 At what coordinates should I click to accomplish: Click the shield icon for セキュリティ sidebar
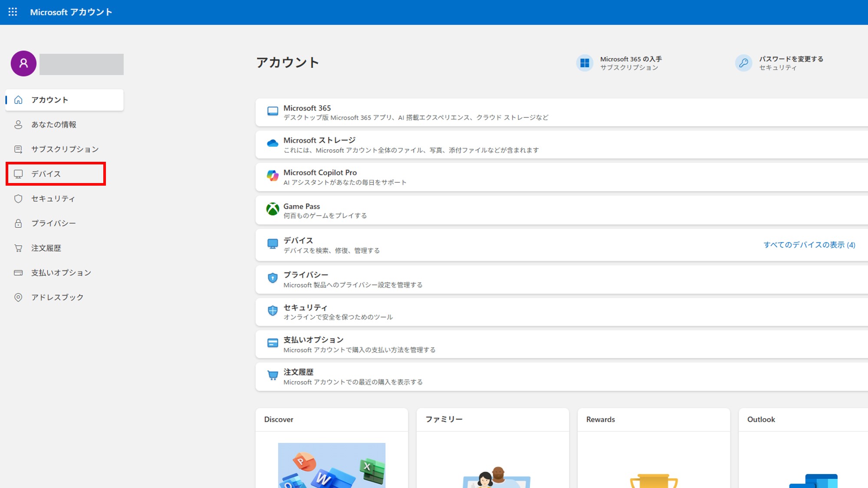pos(18,199)
